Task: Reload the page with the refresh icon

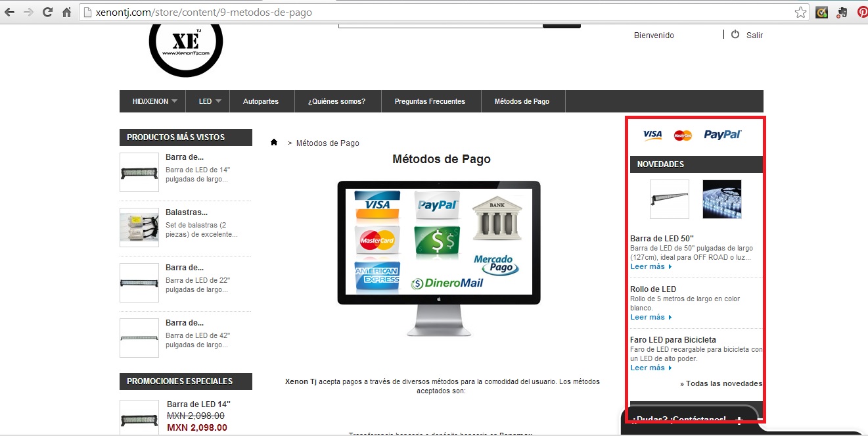Action: 47,12
